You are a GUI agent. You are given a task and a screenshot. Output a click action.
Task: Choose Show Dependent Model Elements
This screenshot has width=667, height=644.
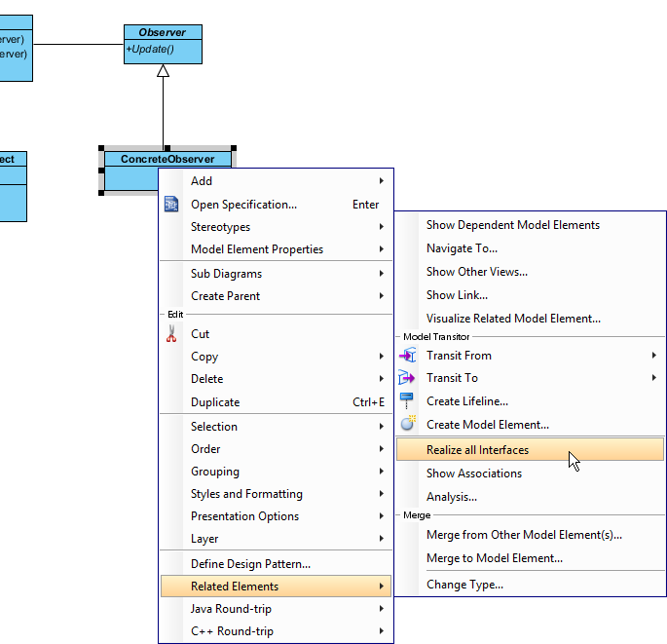click(530, 225)
